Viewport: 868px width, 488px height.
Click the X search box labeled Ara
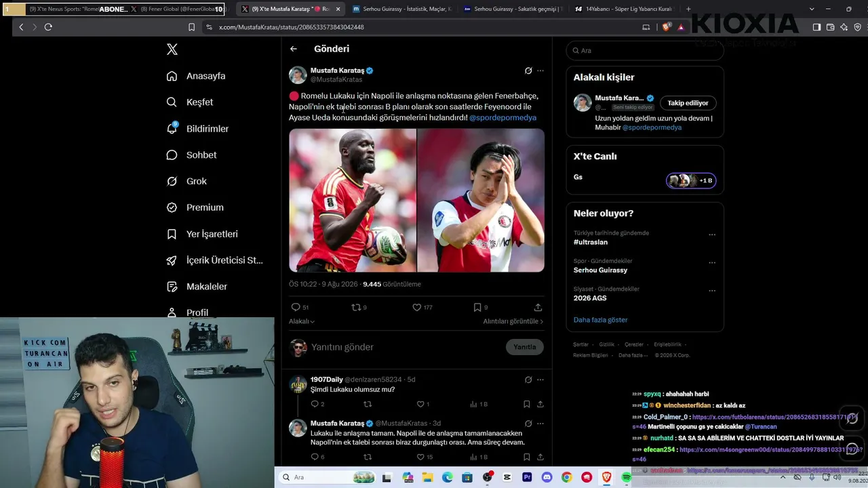tap(645, 50)
